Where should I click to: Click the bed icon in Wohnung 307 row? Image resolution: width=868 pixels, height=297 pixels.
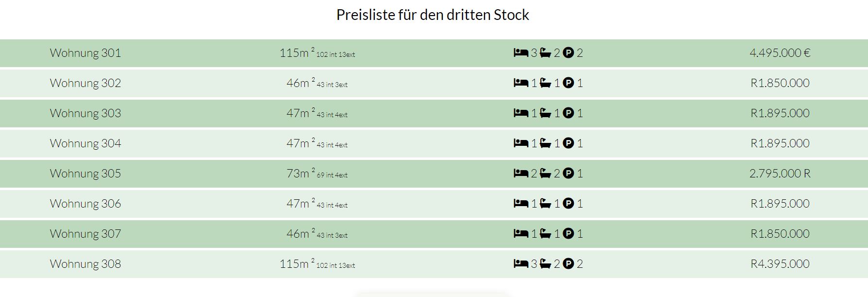[x=521, y=233]
